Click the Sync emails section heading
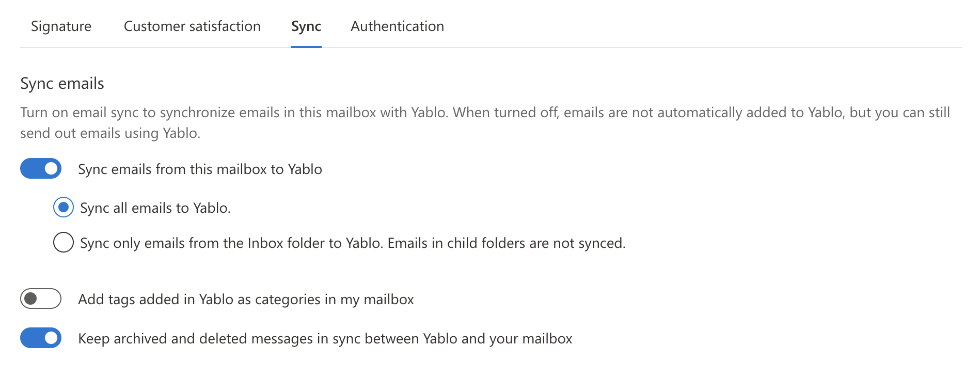Viewport: 980px width, 377px height. (61, 83)
